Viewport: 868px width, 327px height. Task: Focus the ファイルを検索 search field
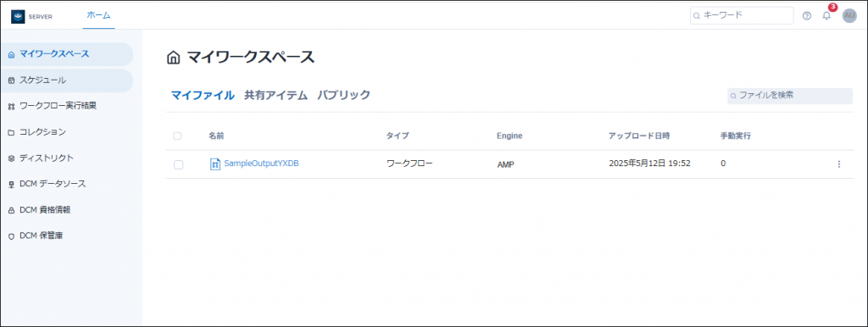coord(790,96)
